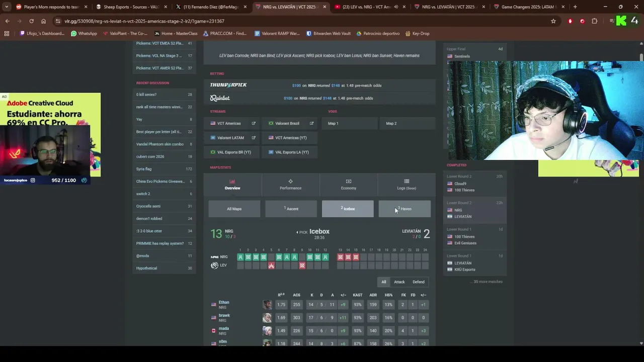The width and height of the screenshot is (644, 362).
Task: Open a new tab with the plus icon
Action: (x=575, y=7)
